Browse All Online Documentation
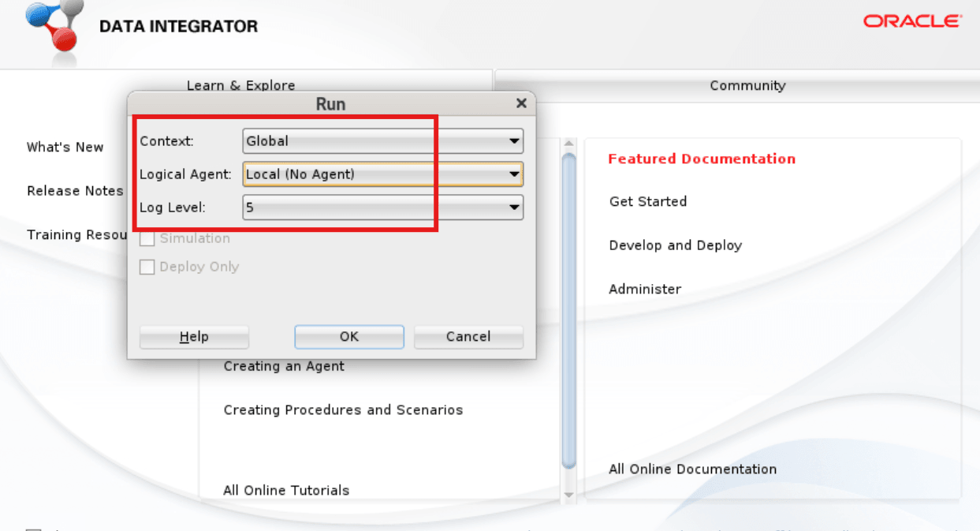 [692, 469]
